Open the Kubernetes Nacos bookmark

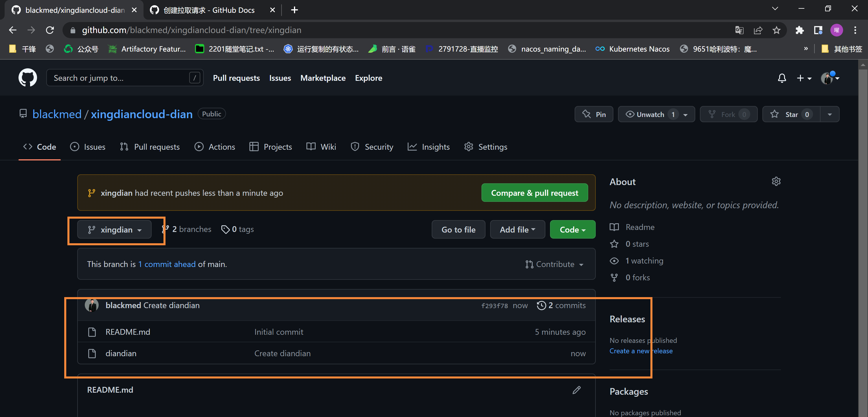pos(632,49)
